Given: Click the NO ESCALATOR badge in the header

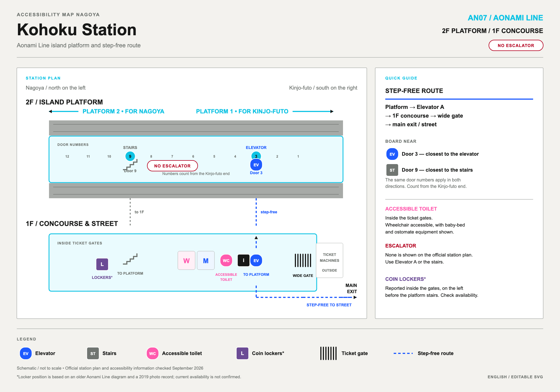Looking at the screenshot, I should coord(516,45).
